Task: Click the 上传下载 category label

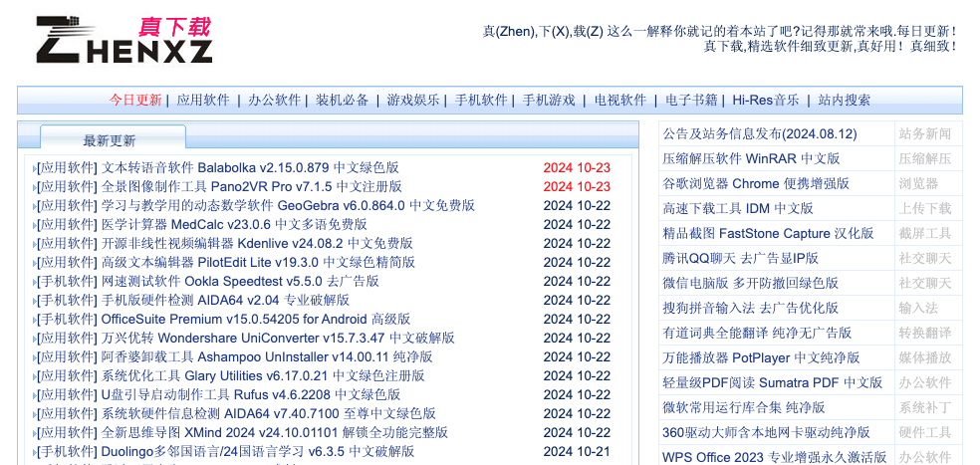Action: pyautogui.click(x=925, y=208)
